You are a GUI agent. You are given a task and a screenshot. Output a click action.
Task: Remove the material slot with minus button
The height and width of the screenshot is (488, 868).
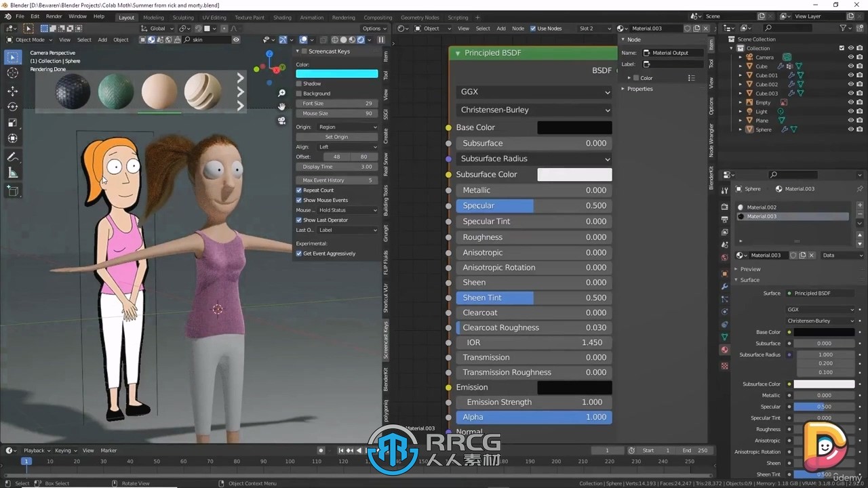tap(860, 215)
